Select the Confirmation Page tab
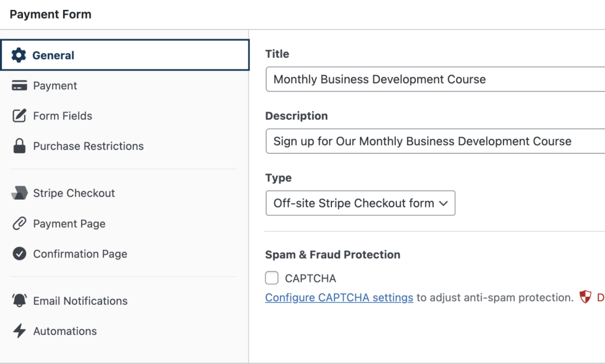Screen dimensions: 605x364 tap(80, 254)
